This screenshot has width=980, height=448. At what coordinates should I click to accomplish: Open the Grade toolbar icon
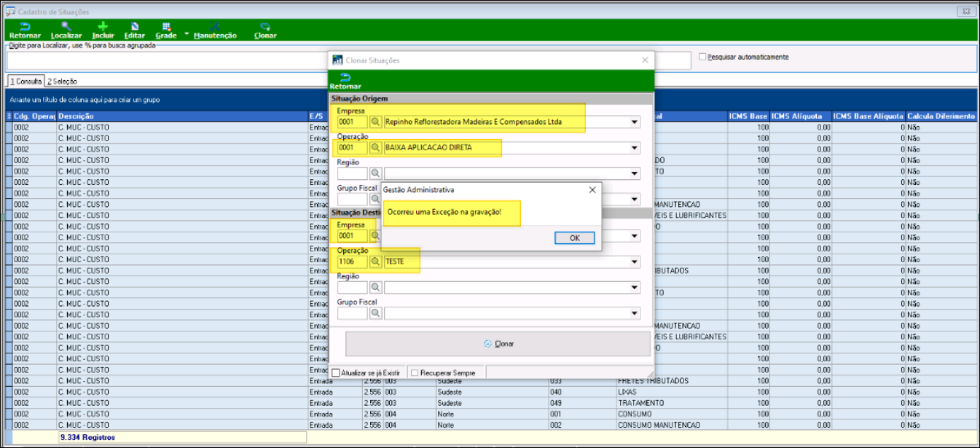166,26
